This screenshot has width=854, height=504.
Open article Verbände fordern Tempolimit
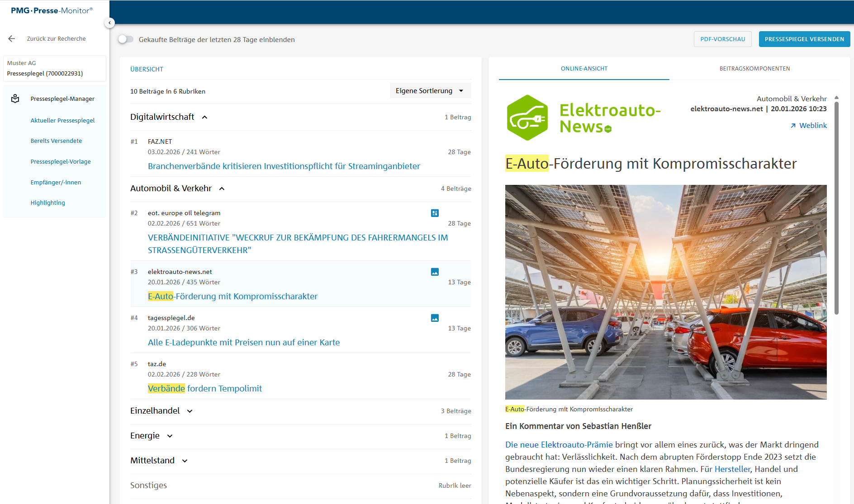pyautogui.click(x=205, y=388)
